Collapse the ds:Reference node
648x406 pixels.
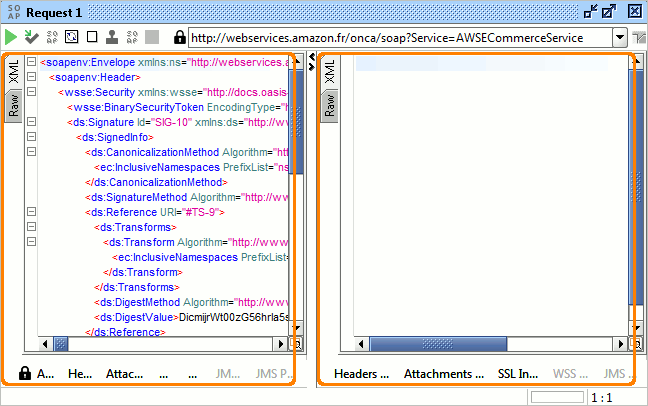coord(31,212)
